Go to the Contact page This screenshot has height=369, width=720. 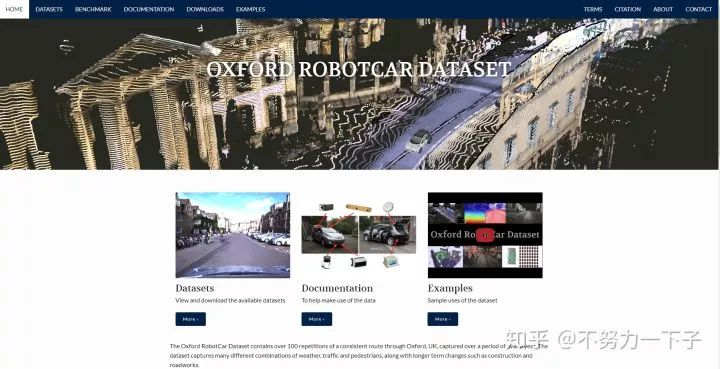698,9
